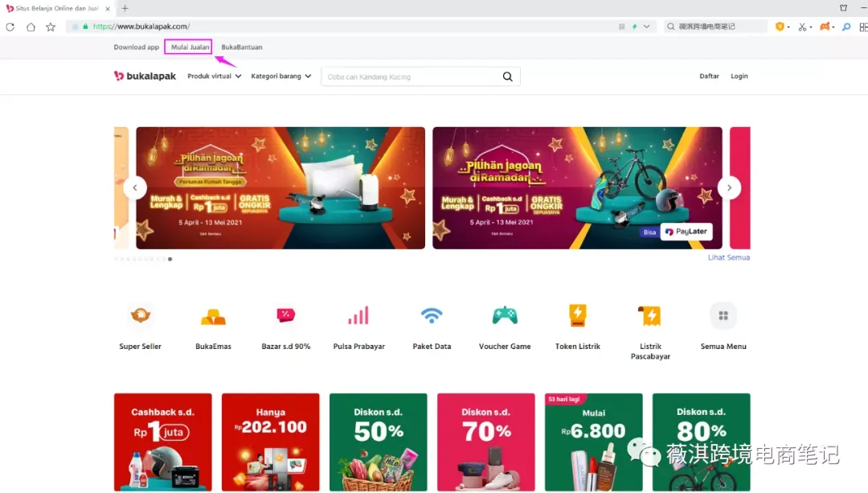Select the Paket Data wifi icon
868x493 pixels.
pos(432,315)
